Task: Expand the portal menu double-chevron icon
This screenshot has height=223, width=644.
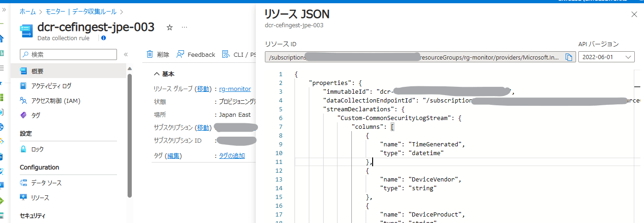Action: 4,10
